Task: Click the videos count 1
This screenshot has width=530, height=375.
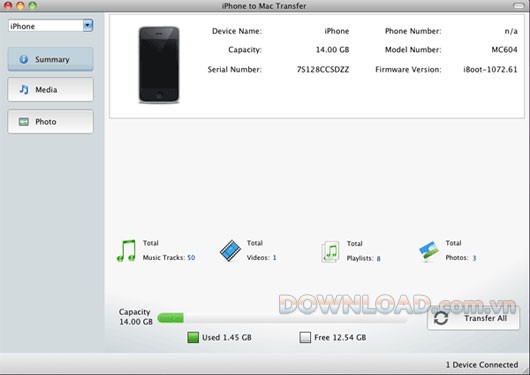Action: tap(274, 258)
